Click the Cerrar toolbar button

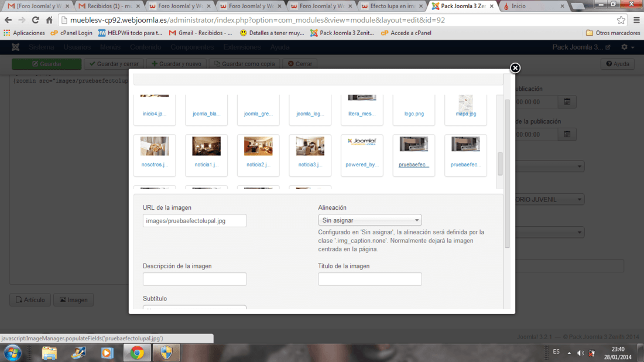300,64
